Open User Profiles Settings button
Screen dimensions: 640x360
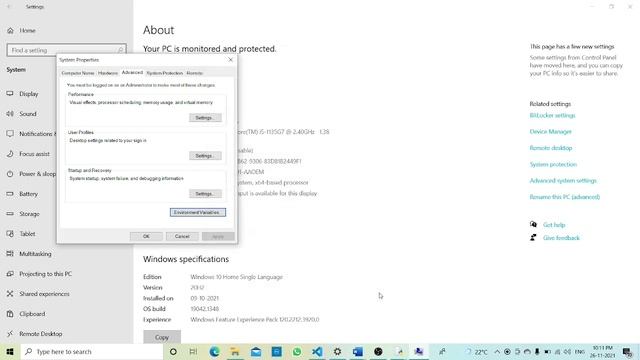(x=205, y=156)
